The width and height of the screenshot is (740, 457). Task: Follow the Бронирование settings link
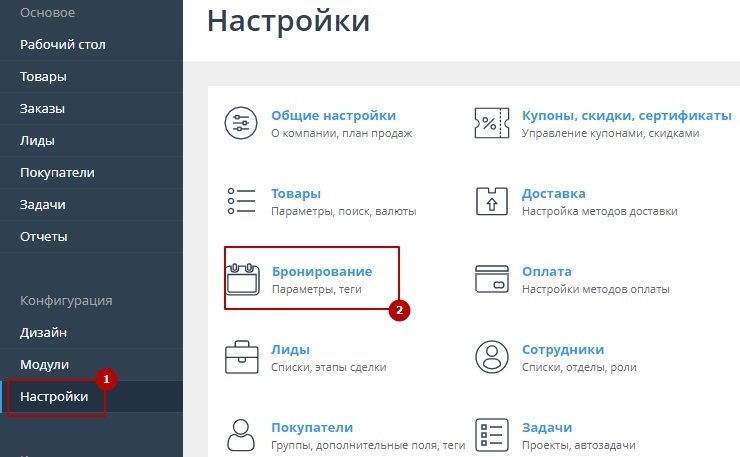(x=321, y=272)
